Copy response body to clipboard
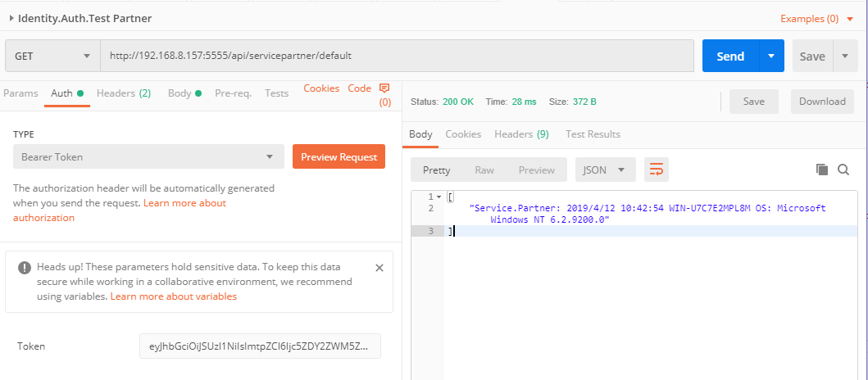 [822, 170]
